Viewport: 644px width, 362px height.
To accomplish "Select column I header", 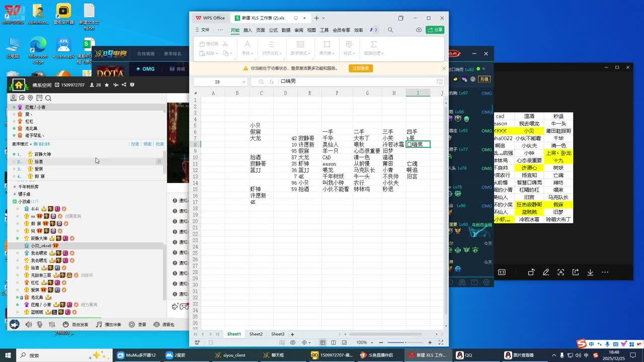I will click(418, 93).
